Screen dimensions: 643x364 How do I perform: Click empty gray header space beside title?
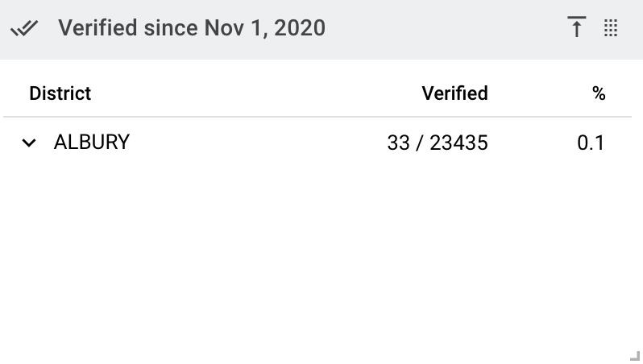point(443,28)
